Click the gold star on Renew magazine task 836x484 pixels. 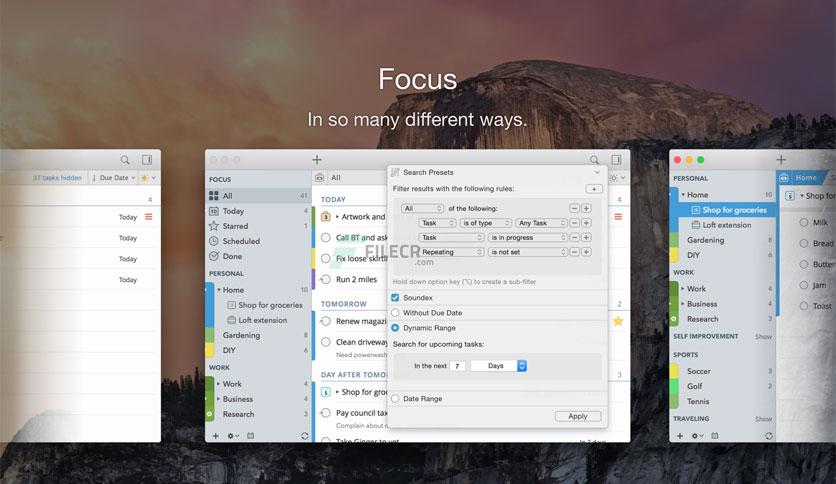618,321
